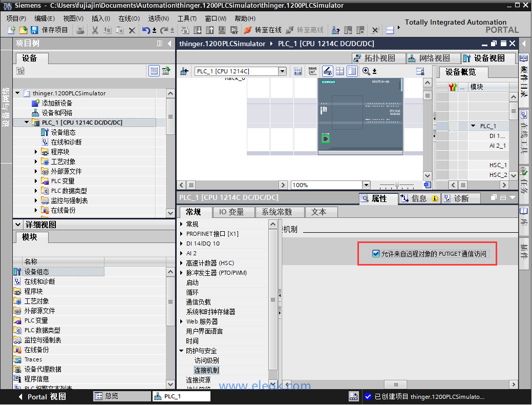Select 访问级别 under 防护与安全
Viewport: 532px width, 405px height.
click(x=206, y=360)
